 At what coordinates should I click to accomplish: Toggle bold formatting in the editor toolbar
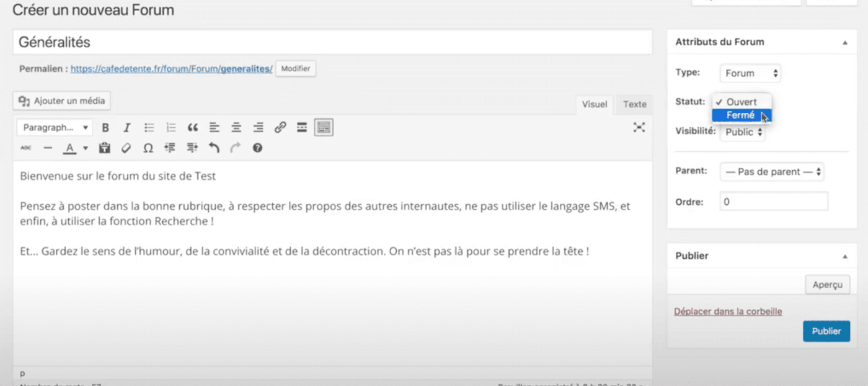tap(105, 128)
